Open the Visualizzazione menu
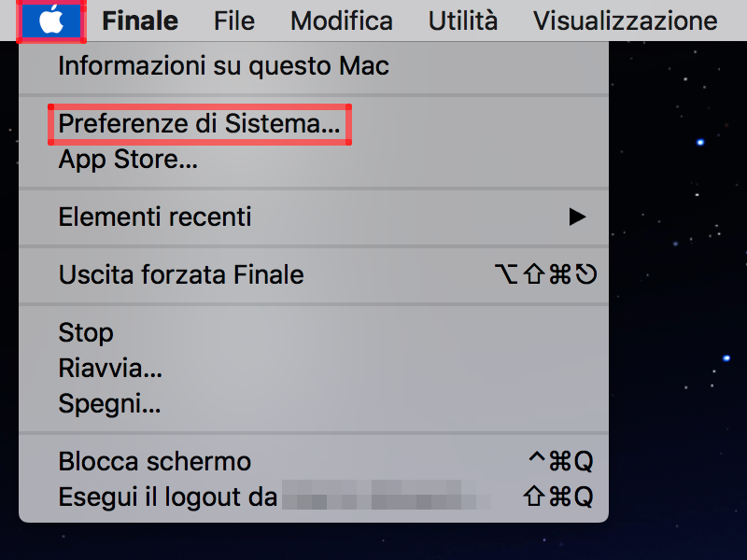This screenshot has width=747, height=560. 625,21
